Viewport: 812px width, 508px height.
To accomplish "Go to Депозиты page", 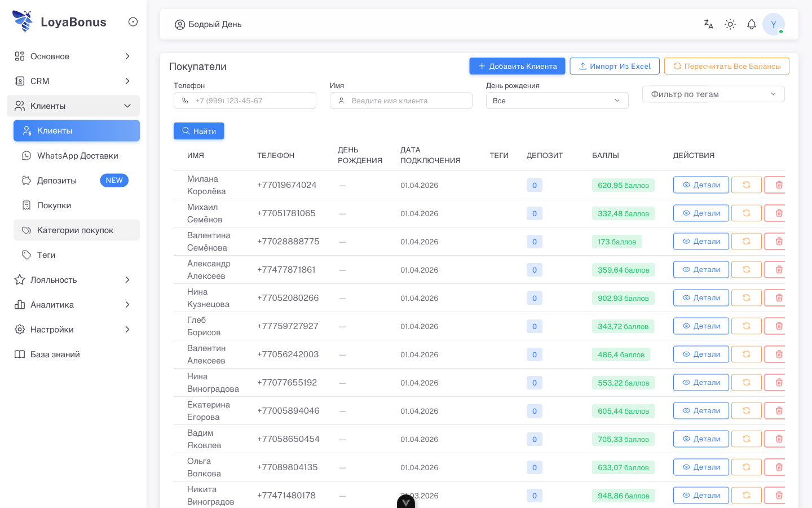I will [57, 181].
